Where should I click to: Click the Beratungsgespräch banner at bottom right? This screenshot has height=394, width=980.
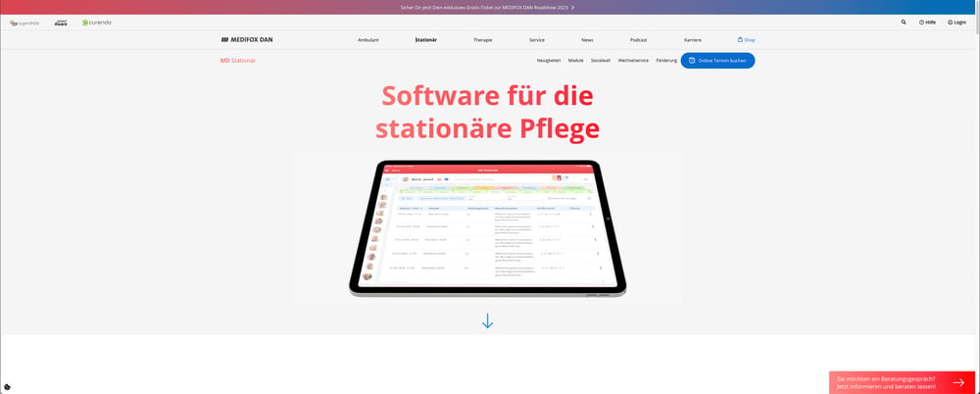902,383
